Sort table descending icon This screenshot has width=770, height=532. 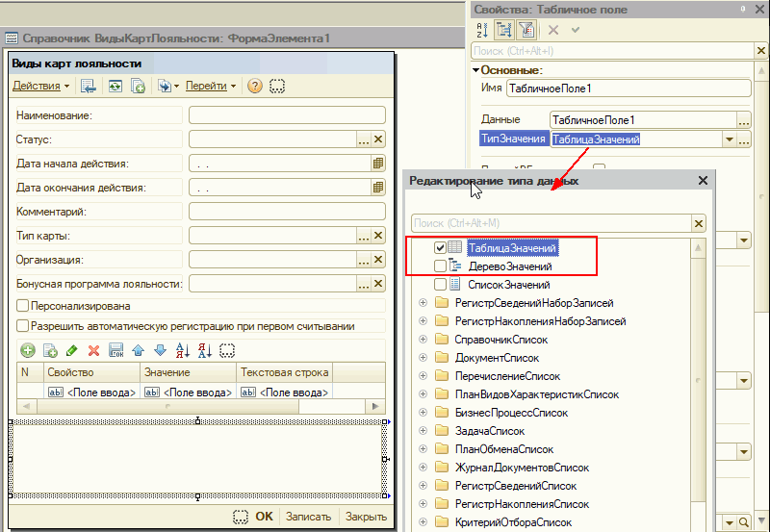[205, 350]
